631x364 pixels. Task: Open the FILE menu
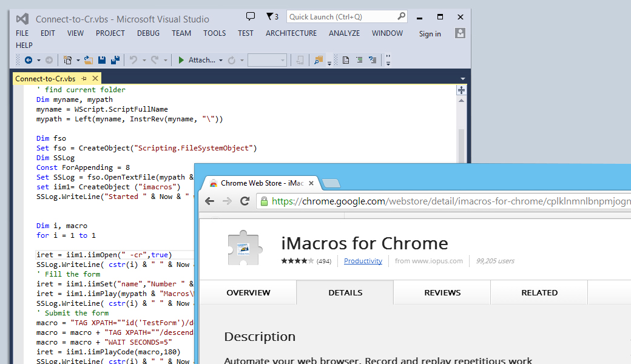click(x=22, y=33)
